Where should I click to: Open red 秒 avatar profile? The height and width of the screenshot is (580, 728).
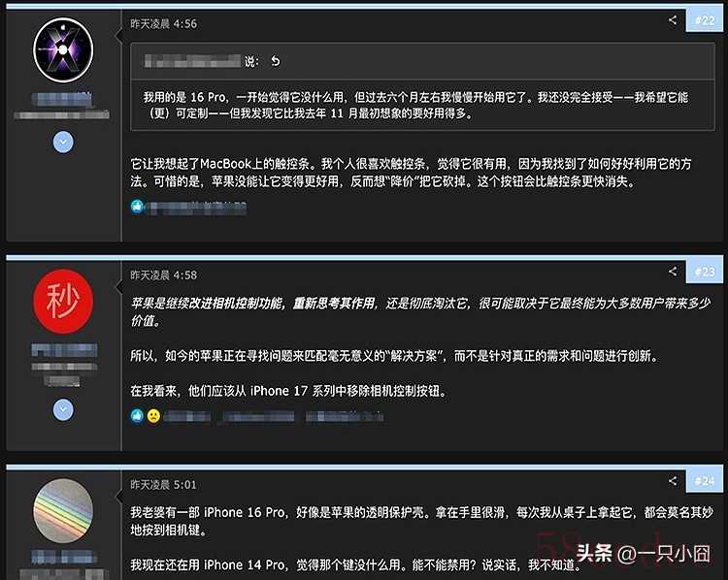point(63,301)
